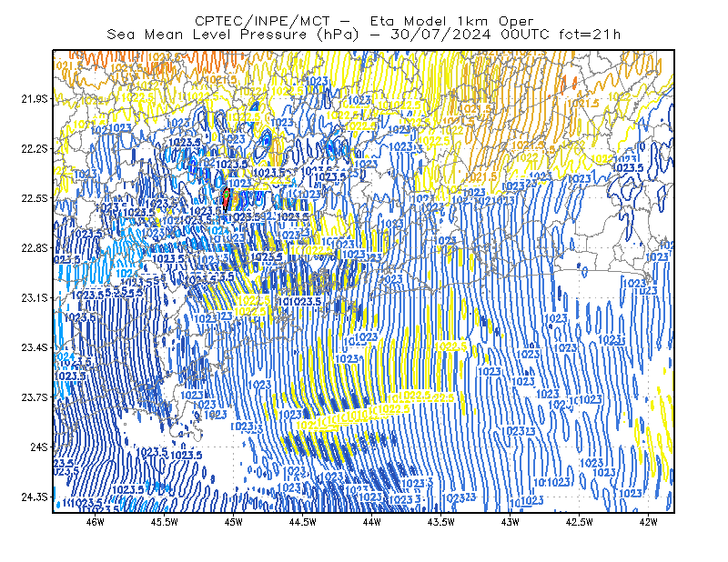Click the 42.5W longitude axis label

tap(580, 522)
